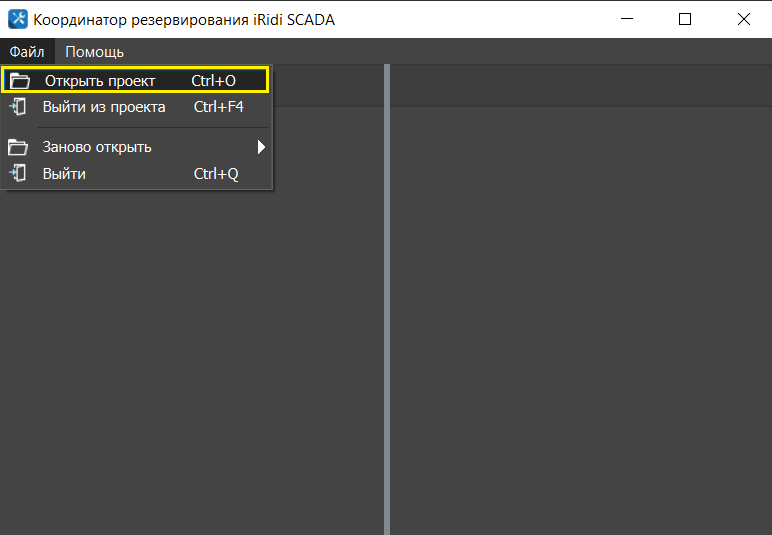The width and height of the screenshot is (772, 535).
Task: Maximize the application window
Action: tap(685, 19)
